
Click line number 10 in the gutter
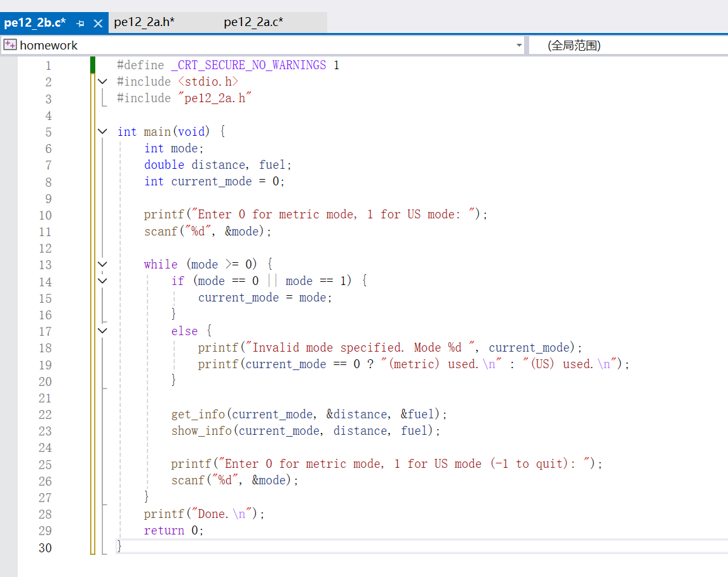[45, 215]
